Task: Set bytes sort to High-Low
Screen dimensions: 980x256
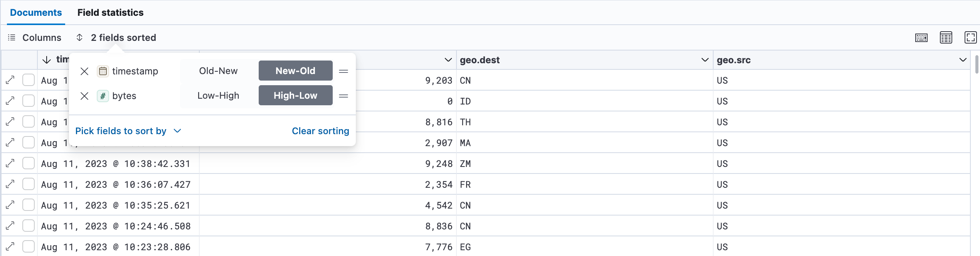Action: coord(295,96)
